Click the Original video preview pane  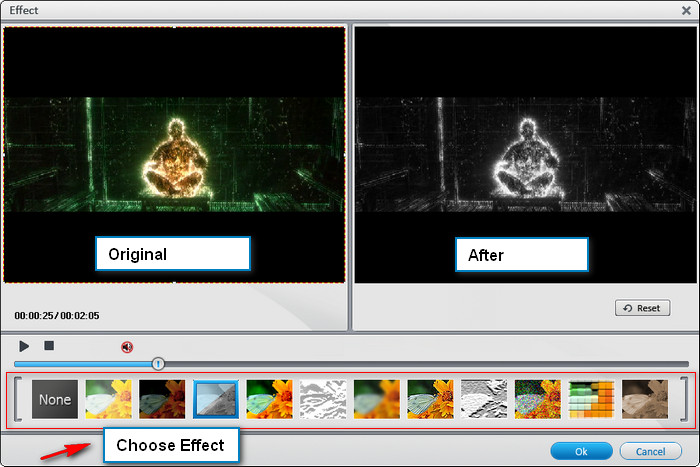[x=174, y=154]
